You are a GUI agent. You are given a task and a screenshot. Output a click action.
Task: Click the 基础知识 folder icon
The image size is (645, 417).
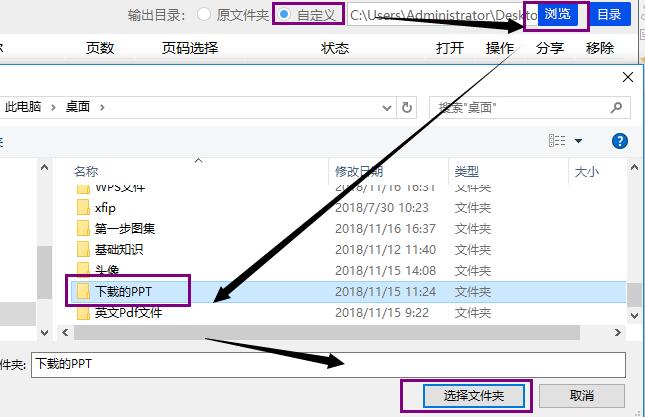pyautogui.click(x=83, y=249)
